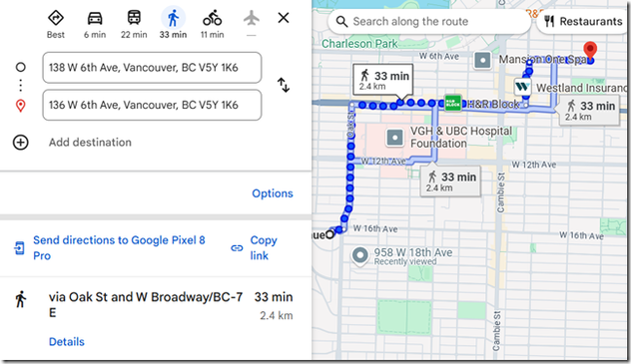
Task: Filter by Restaurants chip on map
Action: tap(584, 21)
